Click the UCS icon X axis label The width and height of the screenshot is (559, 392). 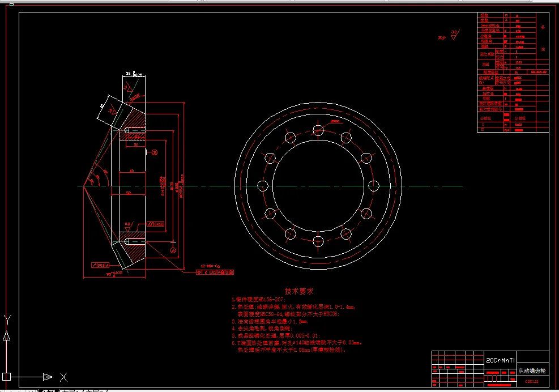coord(63,377)
